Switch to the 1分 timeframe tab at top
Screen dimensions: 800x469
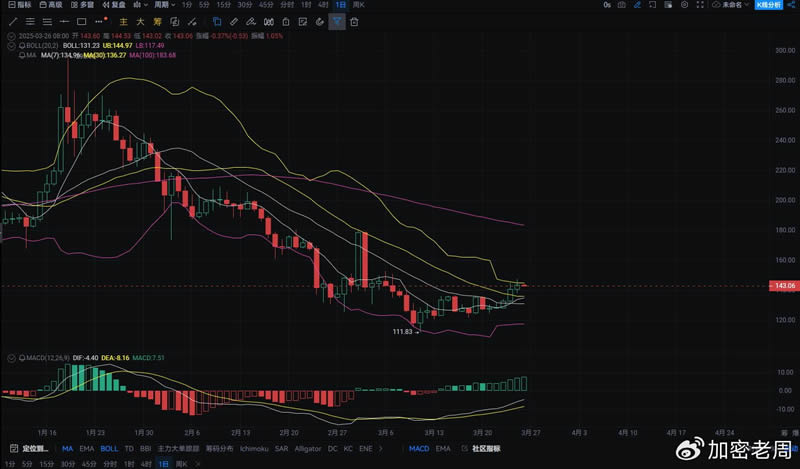[x=187, y=5]
